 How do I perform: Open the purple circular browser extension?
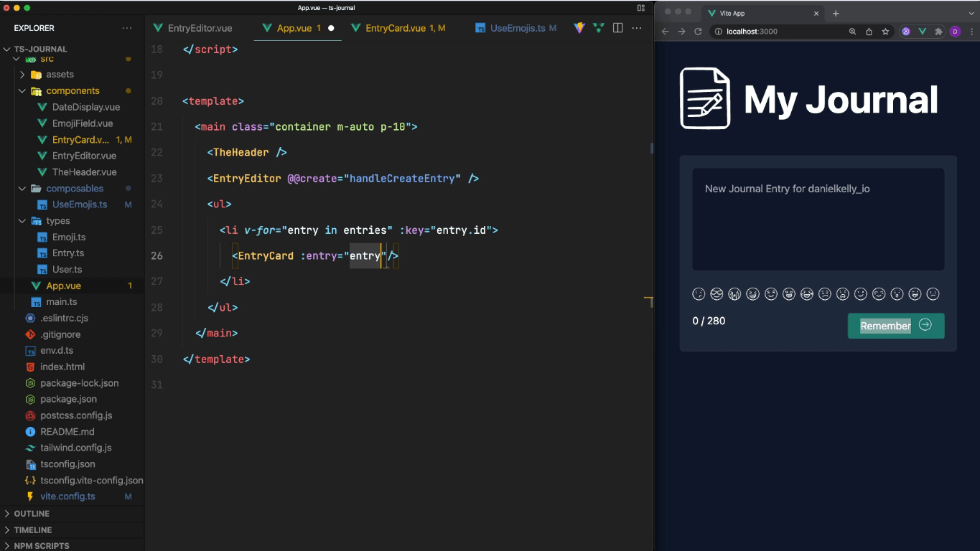pyautogui.click(x=906, y=32)
